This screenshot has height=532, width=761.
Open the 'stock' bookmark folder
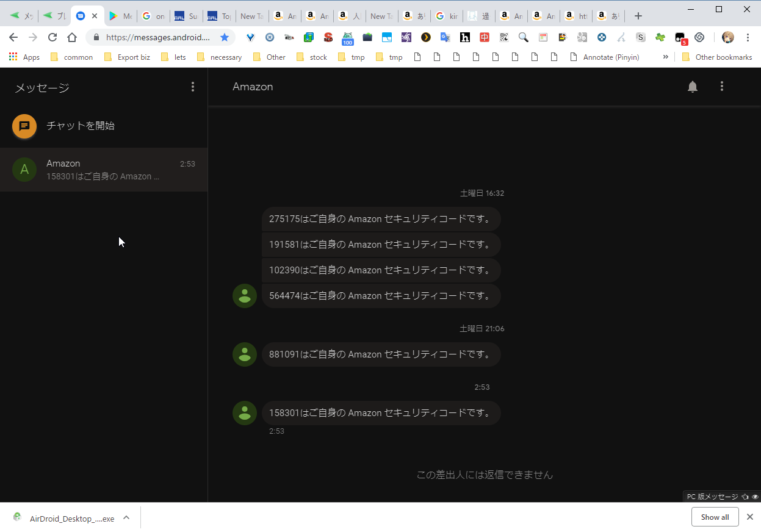(x=311, y=57)
